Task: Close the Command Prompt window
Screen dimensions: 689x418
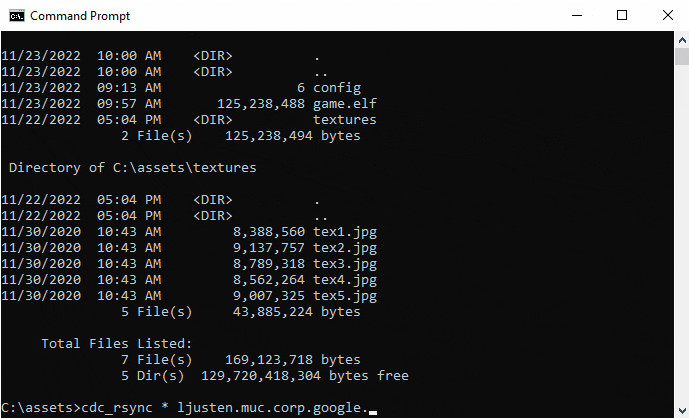Action: (666, 15)
